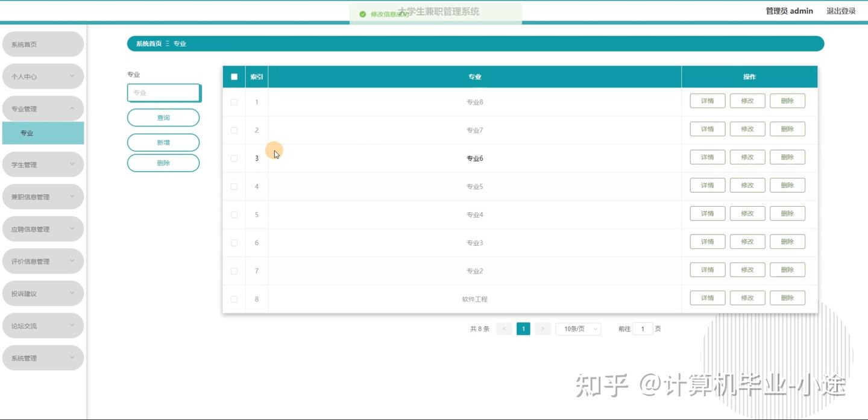Open 详情 for 专业7
The width and height of the screenshot is (868, 420).
point(708,129)
